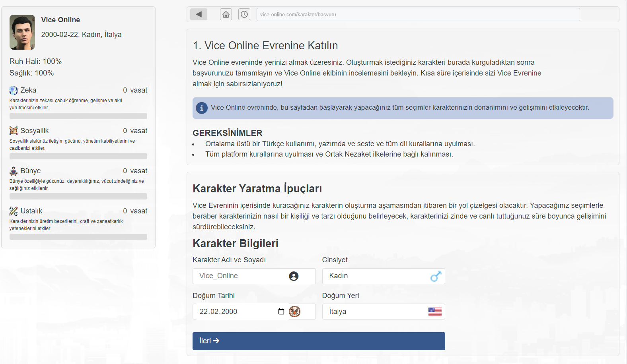Click the back arrow navigation button
The height and width of the screenshot is (364, 627).
[199, 14]
